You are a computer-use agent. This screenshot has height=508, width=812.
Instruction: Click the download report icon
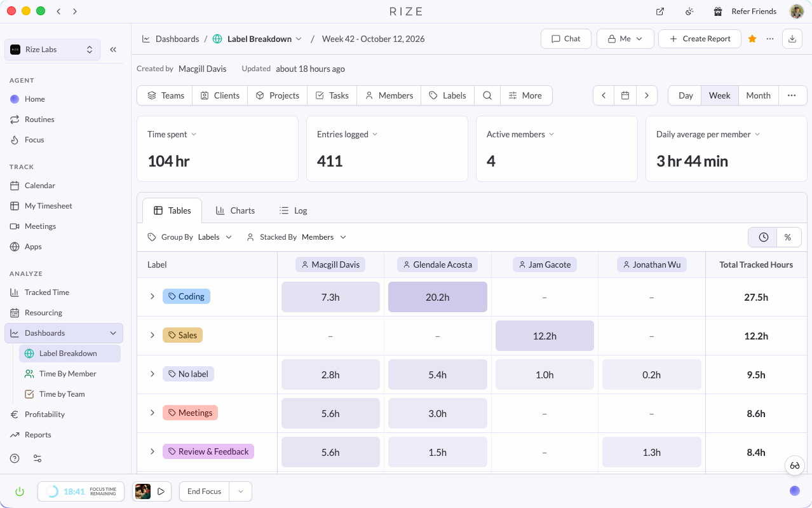[792, 39]
